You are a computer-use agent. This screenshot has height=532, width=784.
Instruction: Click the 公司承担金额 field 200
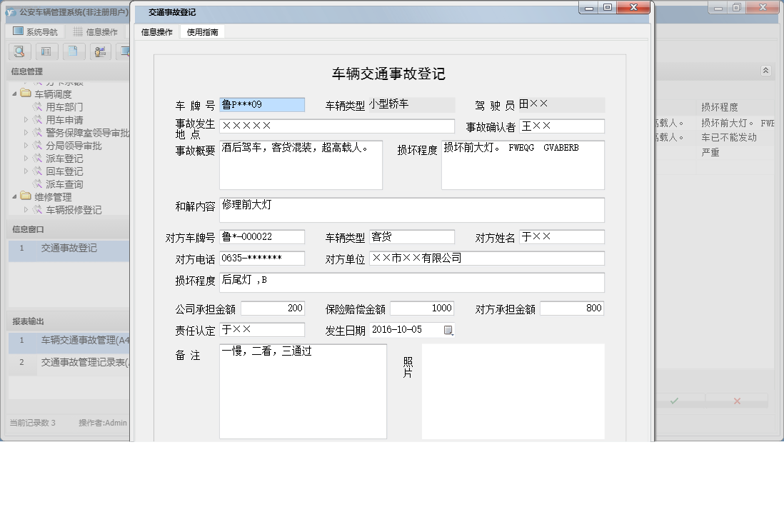pyautogui.click(x=273, y=308)
